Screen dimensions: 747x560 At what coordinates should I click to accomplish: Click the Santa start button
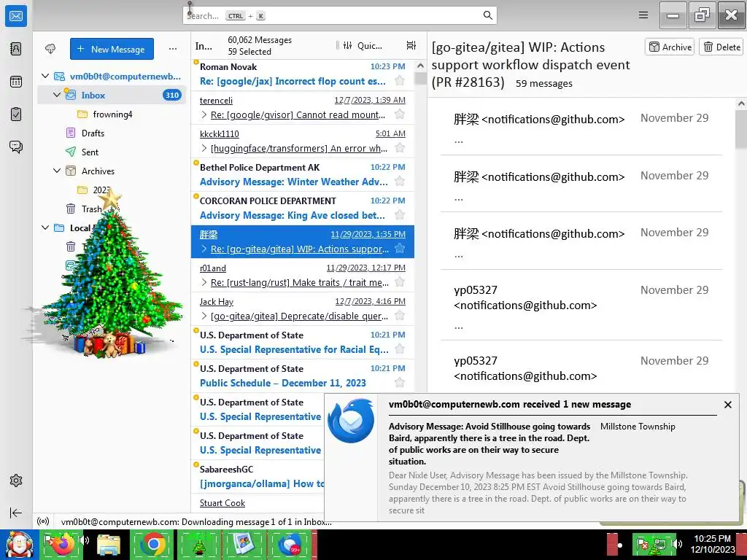click(x=19, y=545)
